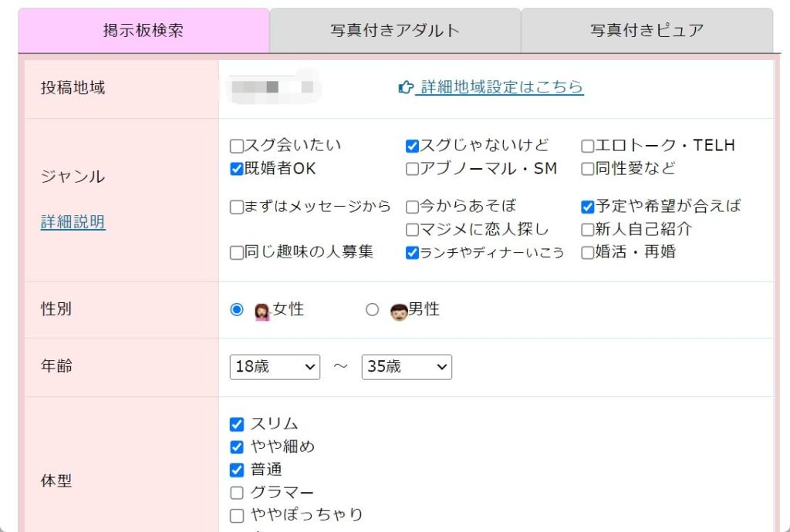Uncheck the 普通 body type checkbox
This screenshot has width=790, height=532.
tap(237, 470)
